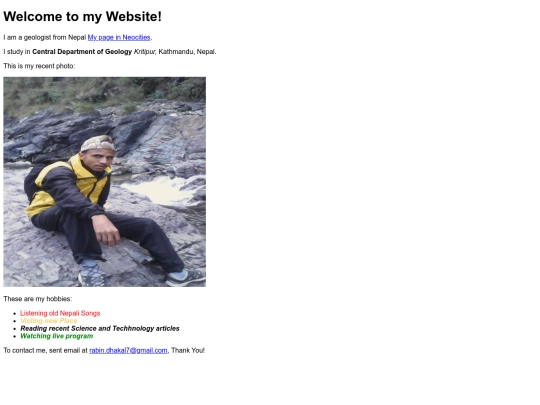Open the My page in Neocities link
Screen dimensions: 540x405
click(x=119, y=37)
